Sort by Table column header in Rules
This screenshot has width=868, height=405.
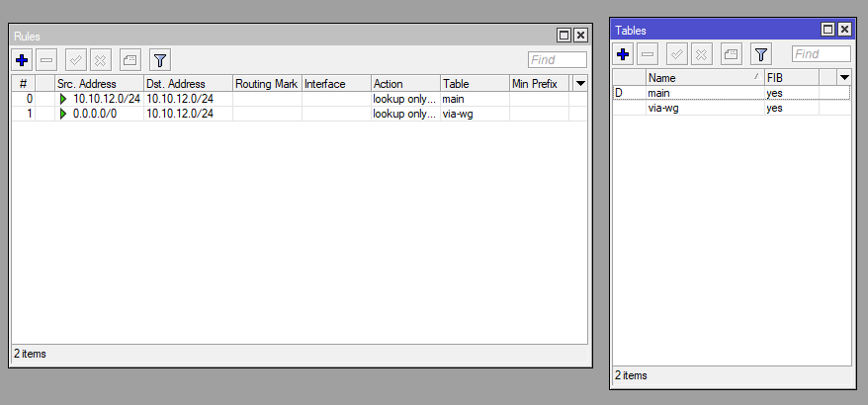(475, 84)
